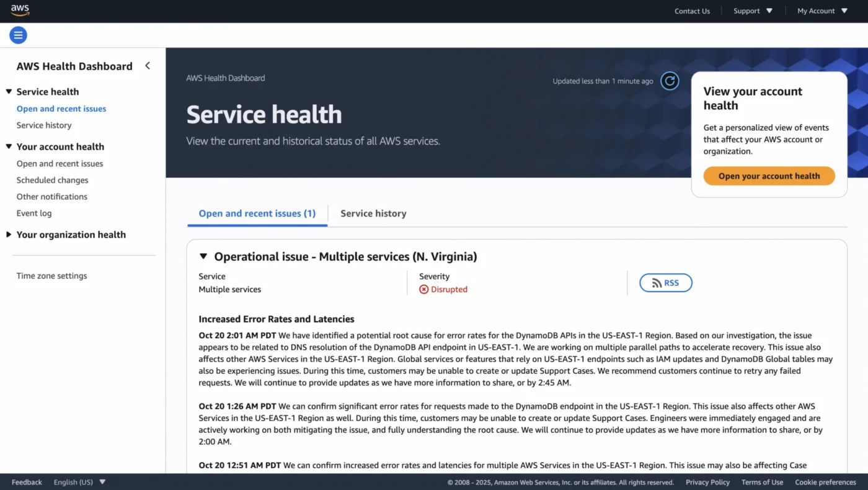868x490 pixels.
Task: Open the blue hamburger navigation menu
Action: point(19,35)
